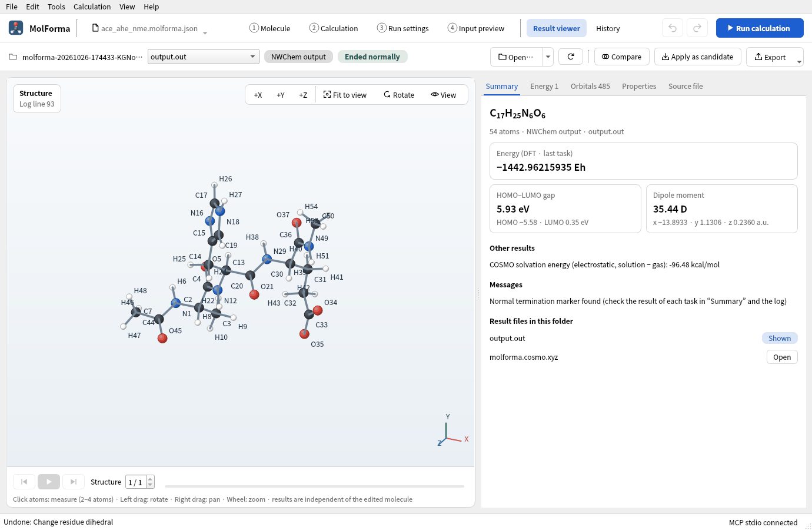Click the Structure Log line 93 badge

tap(37, 98)
